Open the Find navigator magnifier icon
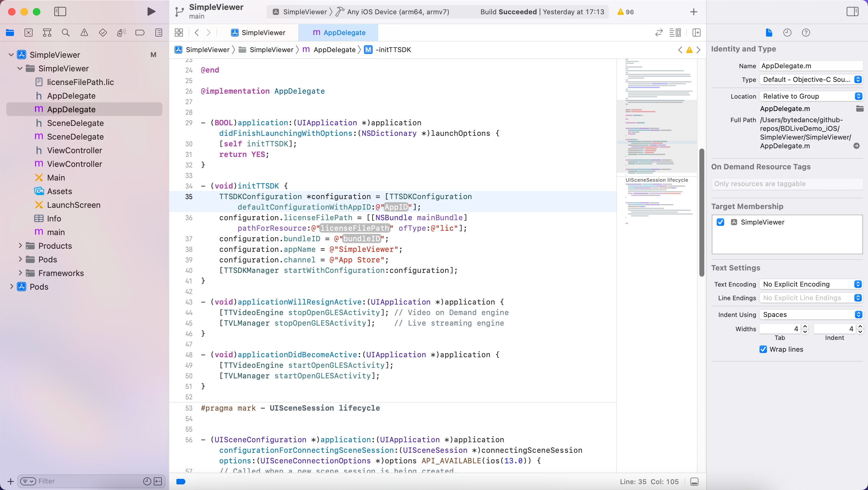This screenshot has width=868, height=490. tap(66, 33)
